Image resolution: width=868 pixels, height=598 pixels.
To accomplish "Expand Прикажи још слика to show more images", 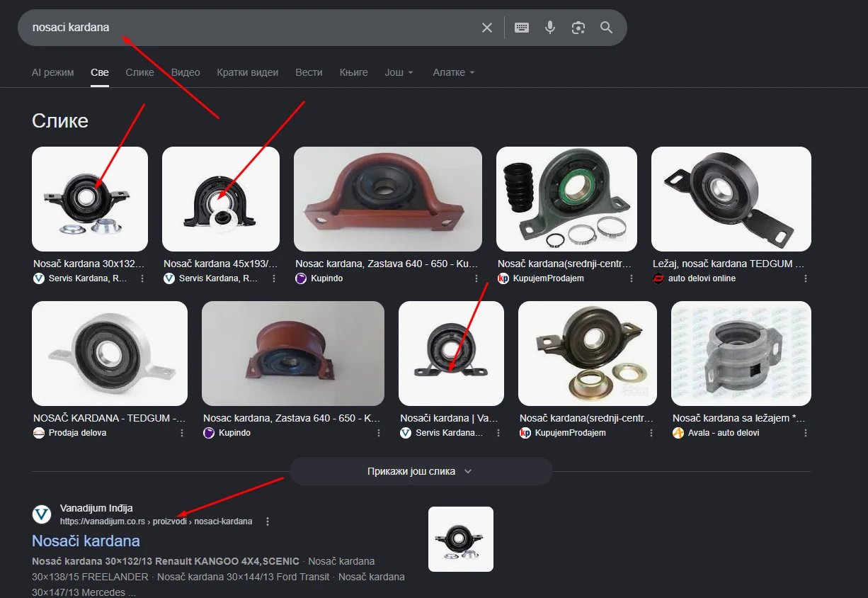I will tap(421, 471).
